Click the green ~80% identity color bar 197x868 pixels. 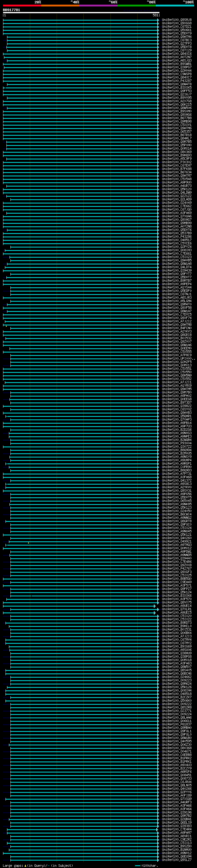click(x=137, y=6)
